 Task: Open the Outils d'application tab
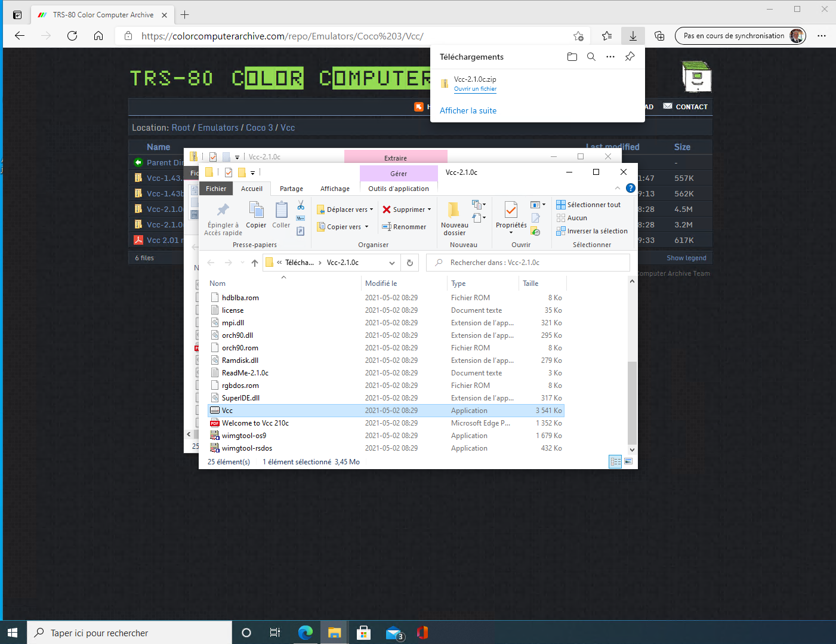tap(399, 189)
